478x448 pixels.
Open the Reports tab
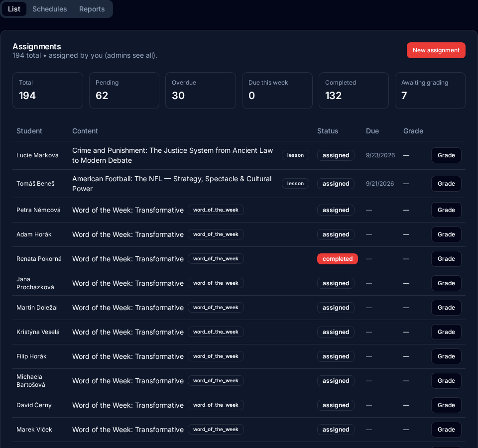92,9
